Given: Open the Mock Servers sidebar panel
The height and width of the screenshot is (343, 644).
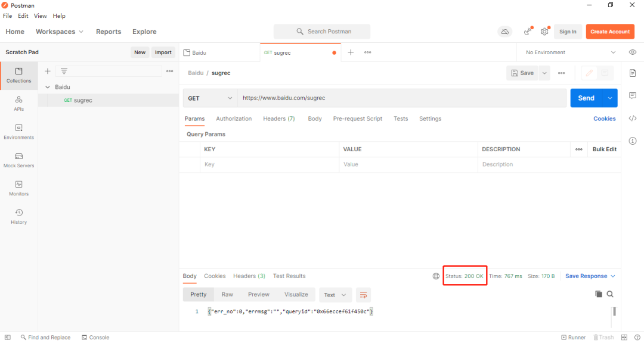Looking at the screenshot, I should click(19, 160).
